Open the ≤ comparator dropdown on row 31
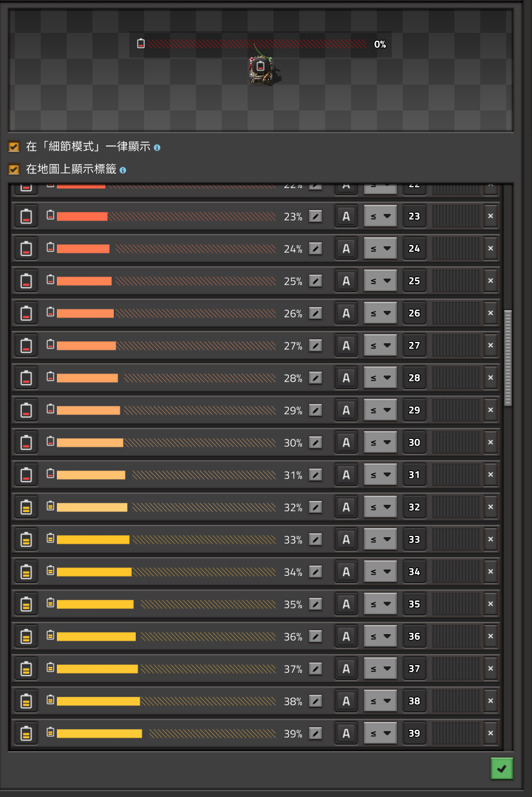 380,474
